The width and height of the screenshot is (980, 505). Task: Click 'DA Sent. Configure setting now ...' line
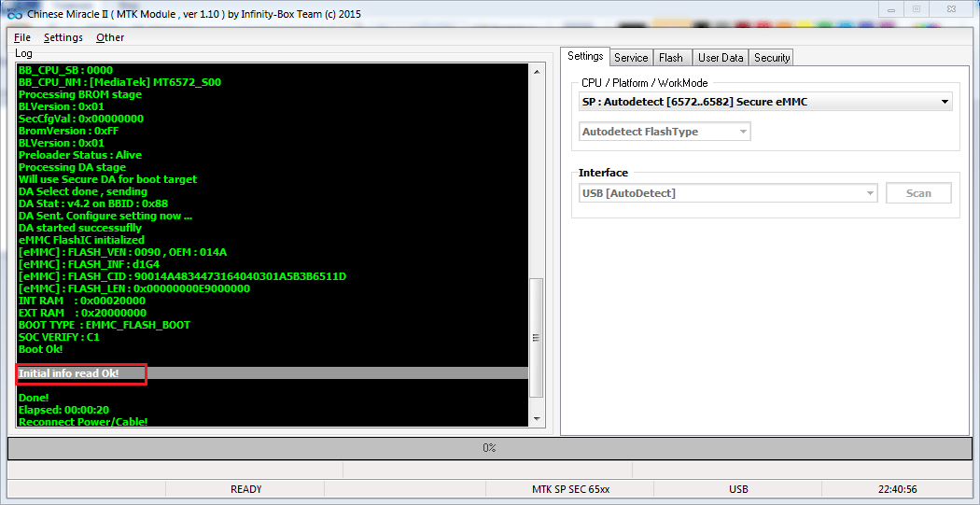[x=105, y=216]
